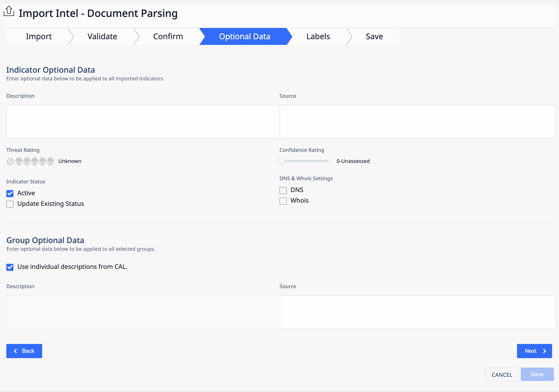Viewport: 559px width, 392px height.
Task: Click the 'Indicator Optional Data' heading
Action: (51, 70)
